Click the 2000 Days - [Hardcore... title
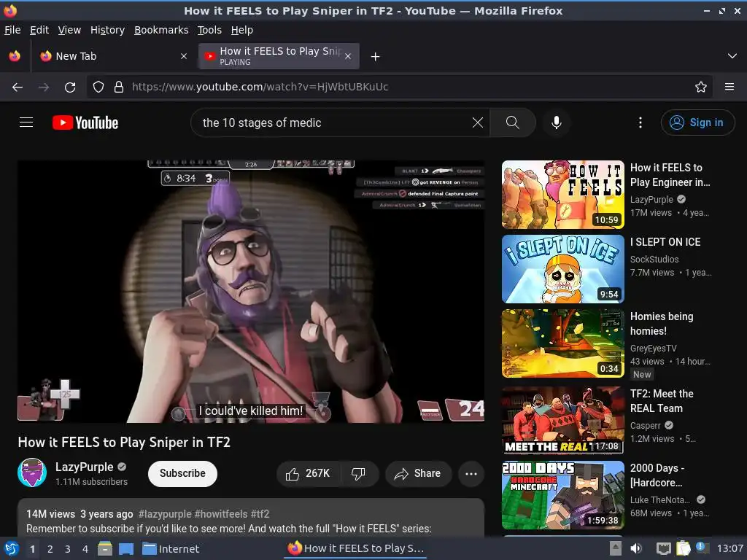Viewport: 747px width, 560px height. click(x=657, y=475)
